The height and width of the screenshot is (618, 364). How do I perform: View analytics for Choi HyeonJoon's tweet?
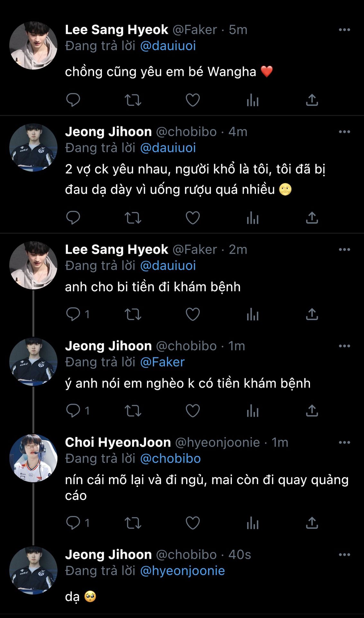252,523
